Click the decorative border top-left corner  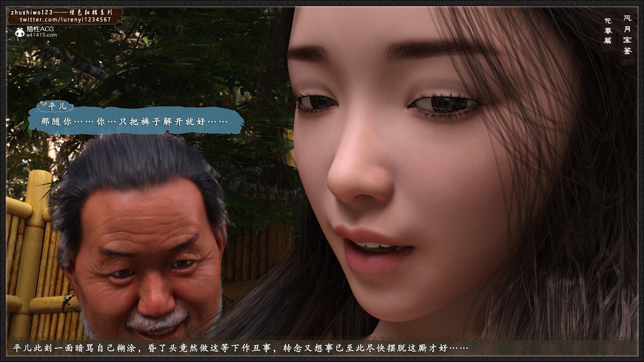pyautogui.click(x=3, y=3)
